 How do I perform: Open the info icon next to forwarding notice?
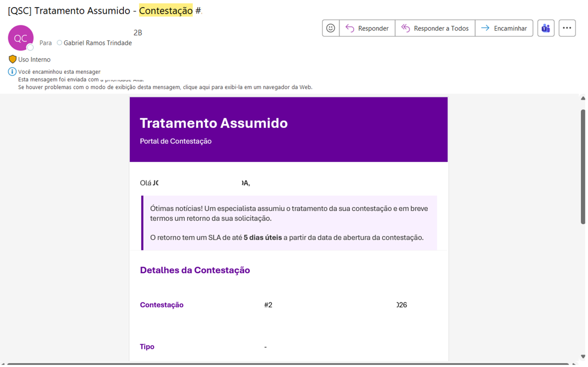click(12, 71)
